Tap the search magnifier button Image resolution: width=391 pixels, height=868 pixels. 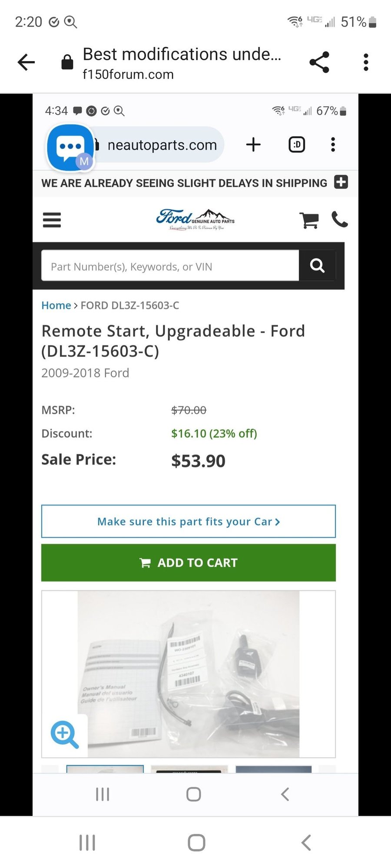click(x=317, y=266)
